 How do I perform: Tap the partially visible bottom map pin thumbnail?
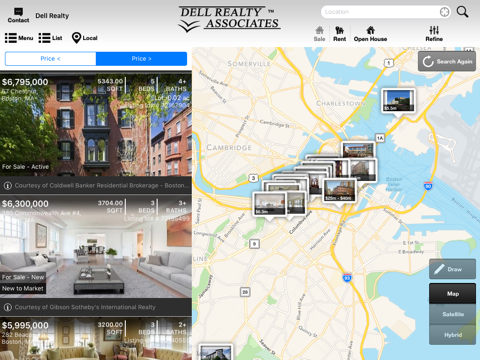[215, 352]
